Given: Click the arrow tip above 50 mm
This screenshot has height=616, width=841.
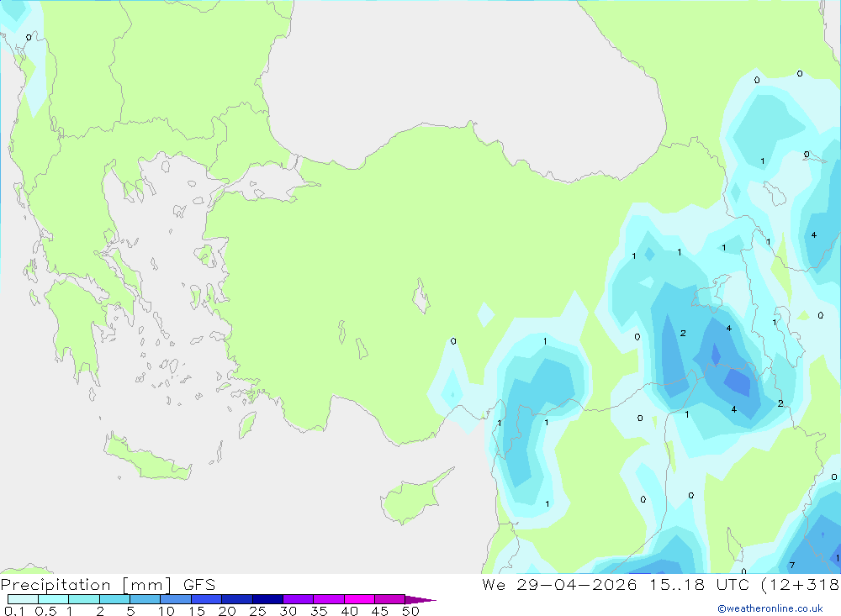Looking at the screenshot, I should tap(420, 599).
